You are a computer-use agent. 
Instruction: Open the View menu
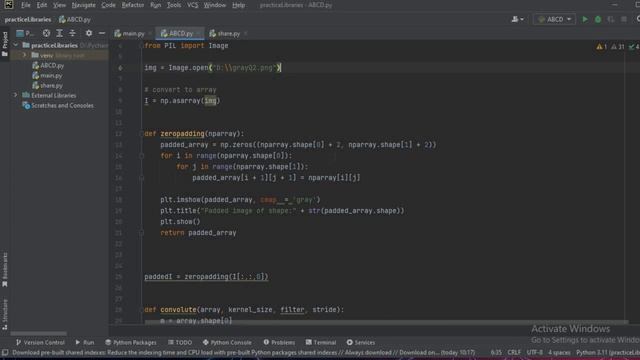point(59,5)
